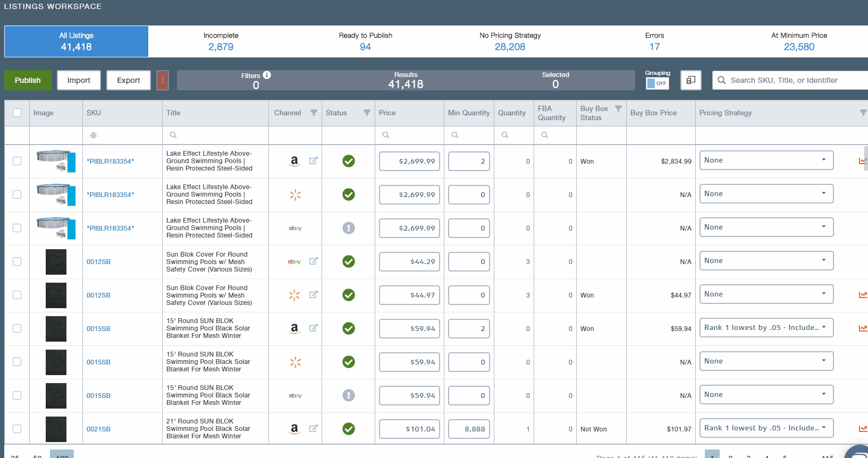Open external link icon for first Amazon listing
The image size is (868, 458).
pyautogui.click(x=314, y=160)
